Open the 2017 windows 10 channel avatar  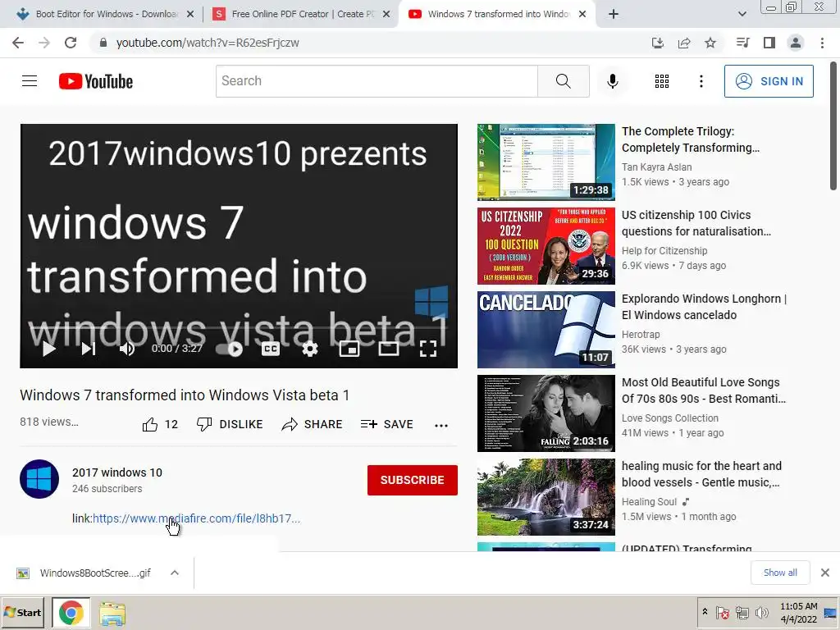tap(39, 479)
